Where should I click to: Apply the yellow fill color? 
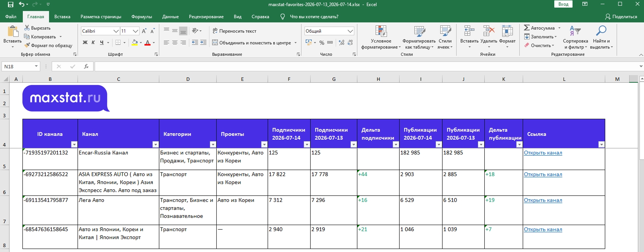coord(135,43)
